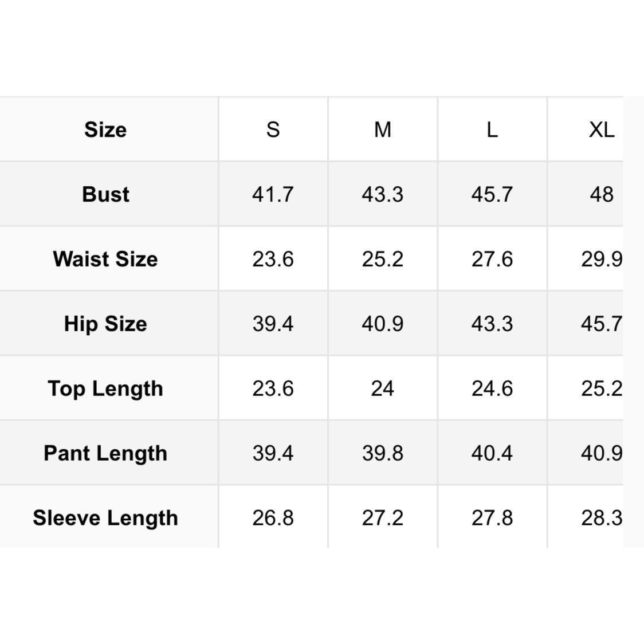This screenshot has width=644, height=644.
Task: Click Pant Length value 40.4 for L
Action: pos(492,453)
